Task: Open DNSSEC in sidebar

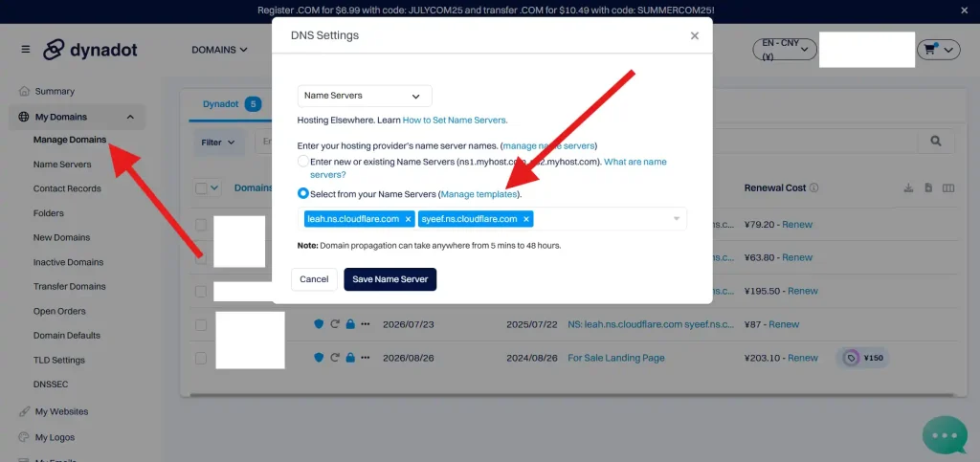Action: click(x=51, y=385)
